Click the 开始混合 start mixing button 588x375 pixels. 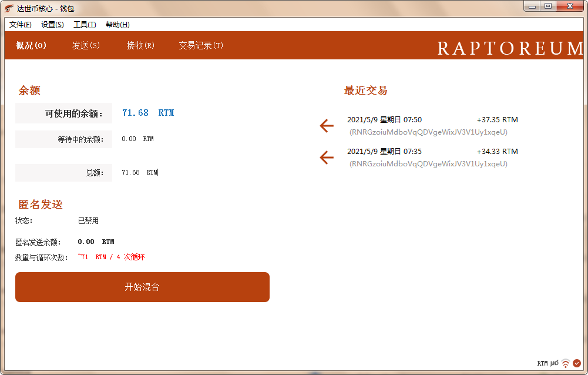143,287
